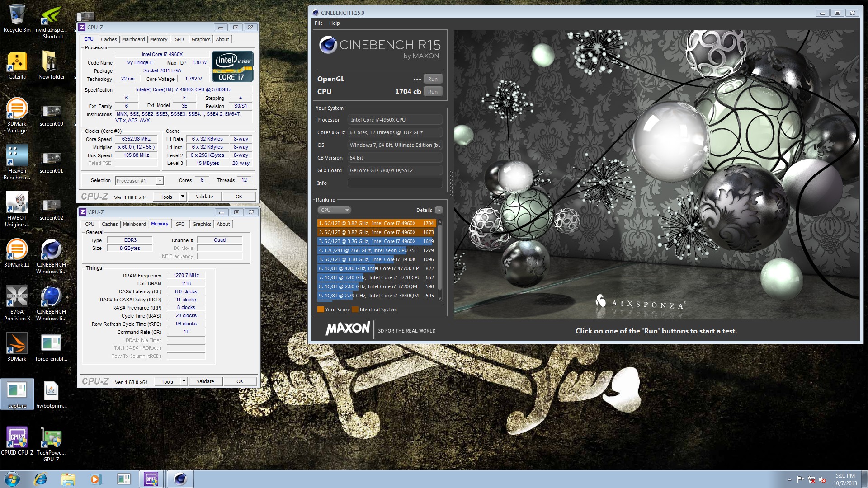Switch to CPU-Z taskbar button
This screenshot has height=488, width=868.
click(151, 479)
